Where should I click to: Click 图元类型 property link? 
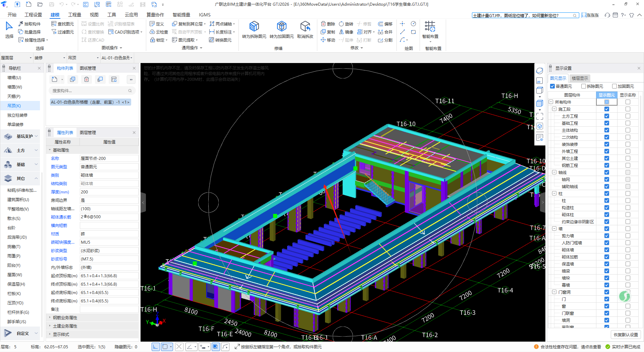(x=59, y=167)
